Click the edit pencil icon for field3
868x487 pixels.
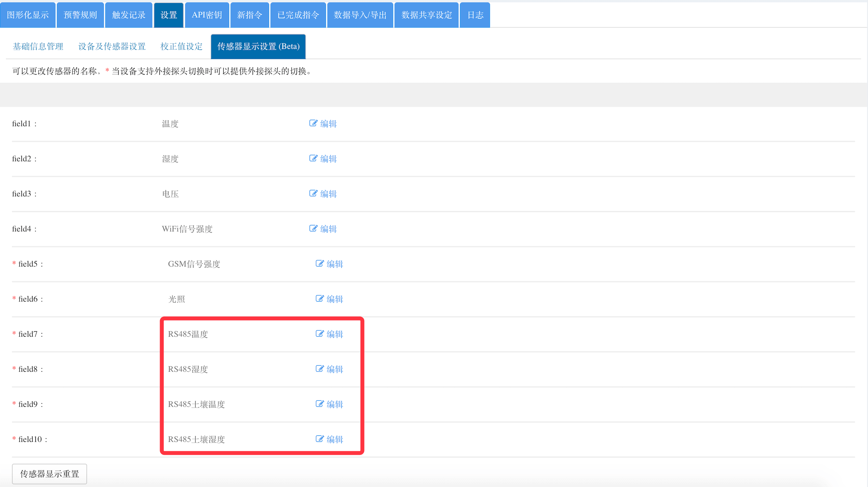tap(313, 193)
